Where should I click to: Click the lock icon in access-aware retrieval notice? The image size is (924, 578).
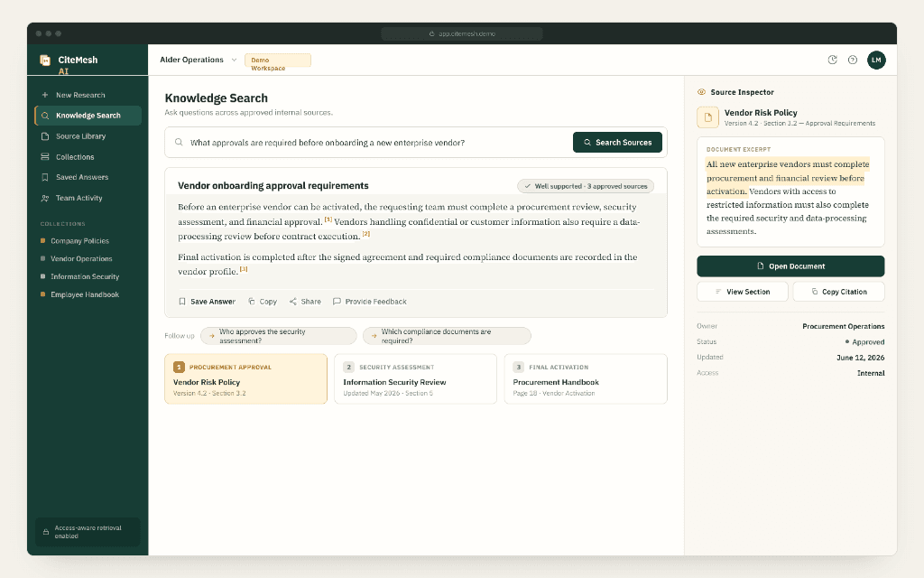46,532
